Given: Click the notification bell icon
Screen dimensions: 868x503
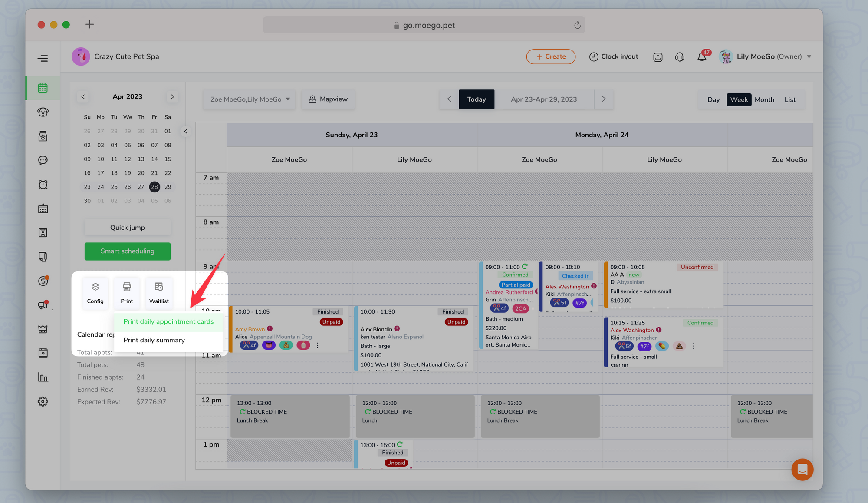Looking at the screenshot, I should 701,57.
